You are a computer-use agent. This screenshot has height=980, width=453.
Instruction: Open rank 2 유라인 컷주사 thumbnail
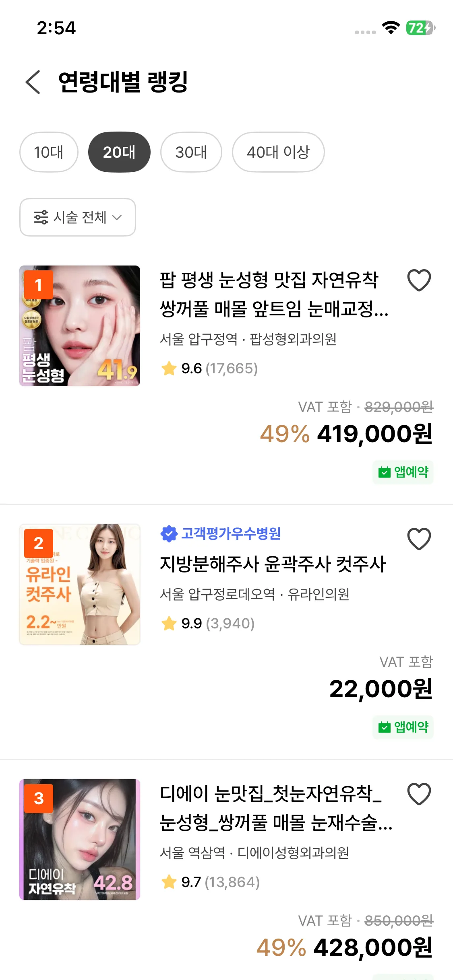[80, 585]
